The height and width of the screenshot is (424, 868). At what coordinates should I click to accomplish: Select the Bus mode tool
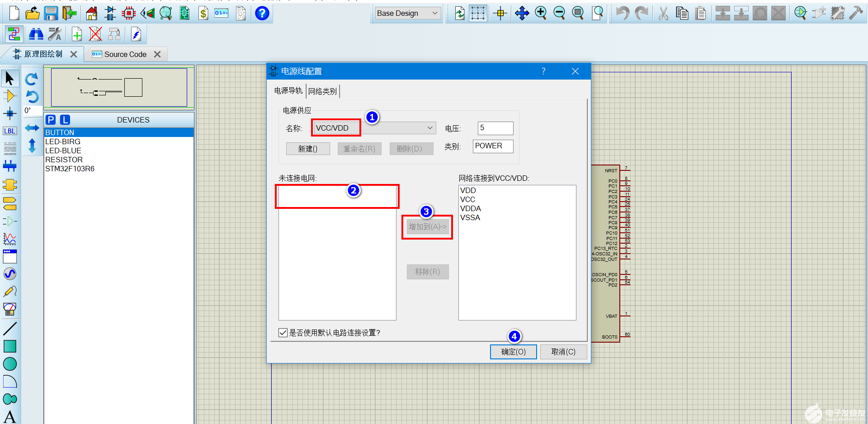pos(10,166)
